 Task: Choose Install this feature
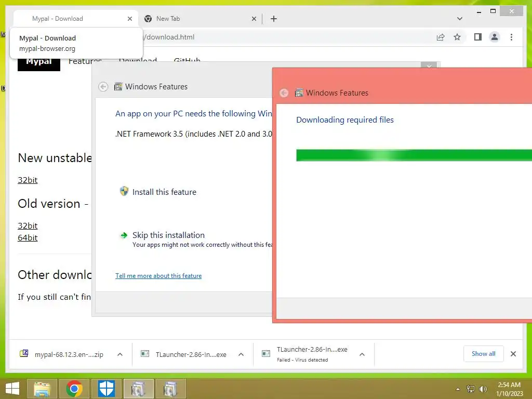(164, 192)
